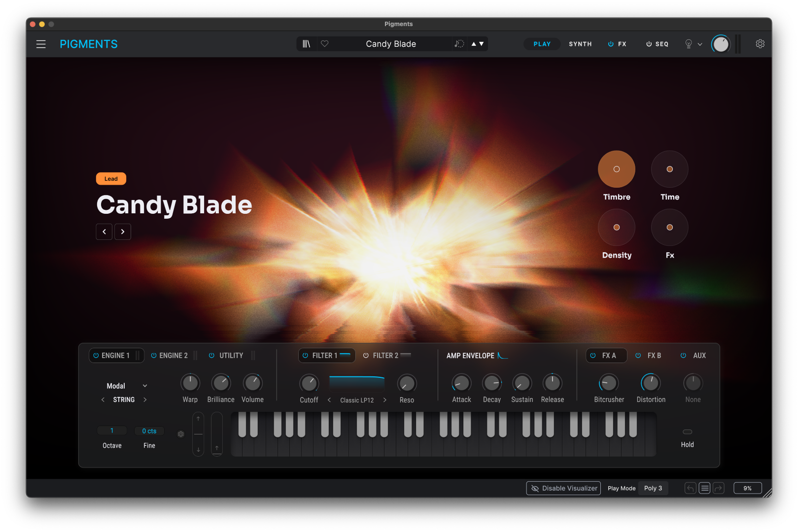Click the Disable Visualizer button
This screenshot has height=532, width=798.
[x=563, y=488]
